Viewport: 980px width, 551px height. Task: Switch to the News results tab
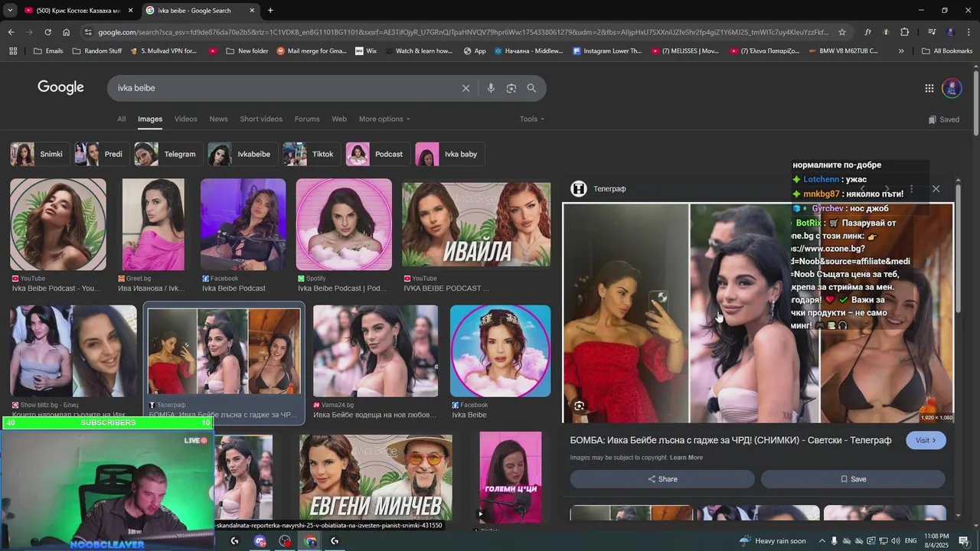(x=218, y=119)
